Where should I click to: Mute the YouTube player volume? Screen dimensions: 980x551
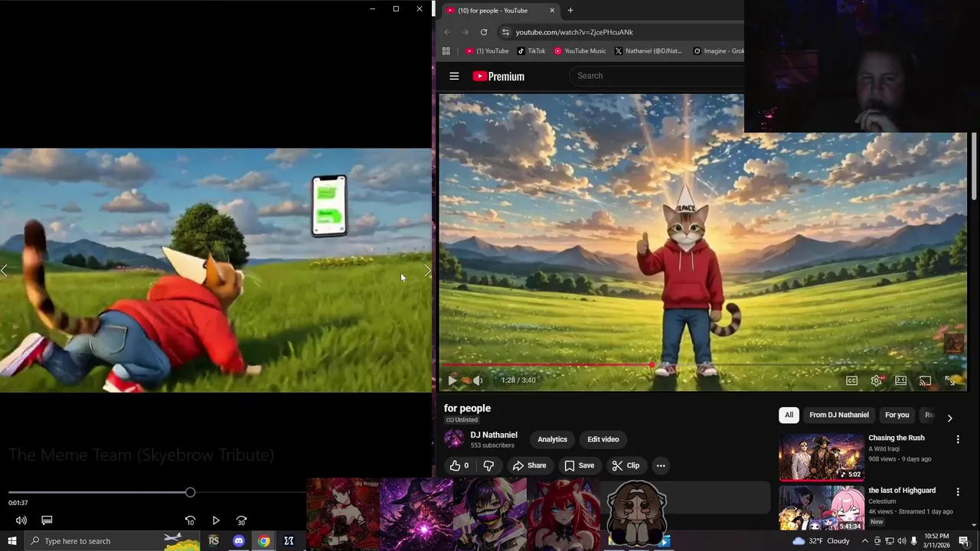coord(478,380)
